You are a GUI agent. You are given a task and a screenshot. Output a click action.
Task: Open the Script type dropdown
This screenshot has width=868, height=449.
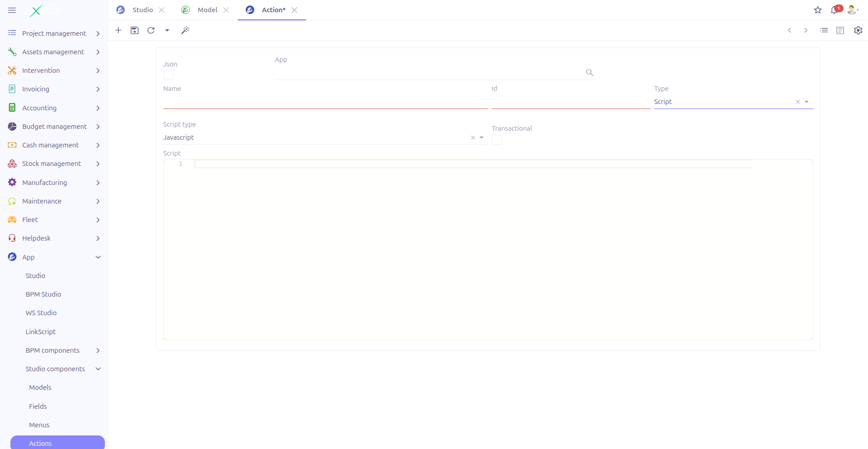click(481, 137)
